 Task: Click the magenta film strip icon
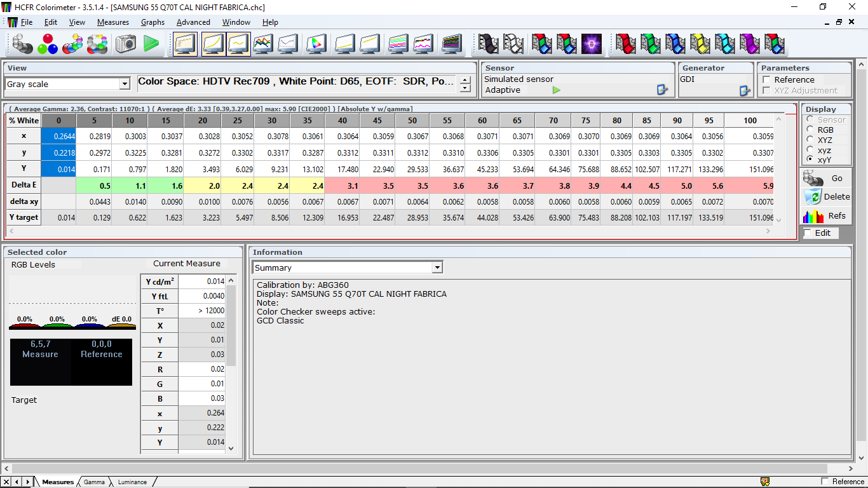pos(750,44)
